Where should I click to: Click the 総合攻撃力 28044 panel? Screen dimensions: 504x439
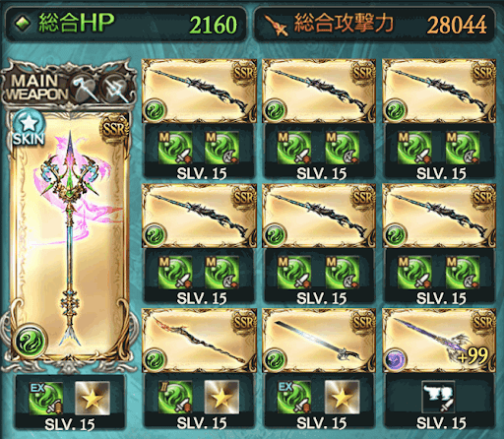374,24
